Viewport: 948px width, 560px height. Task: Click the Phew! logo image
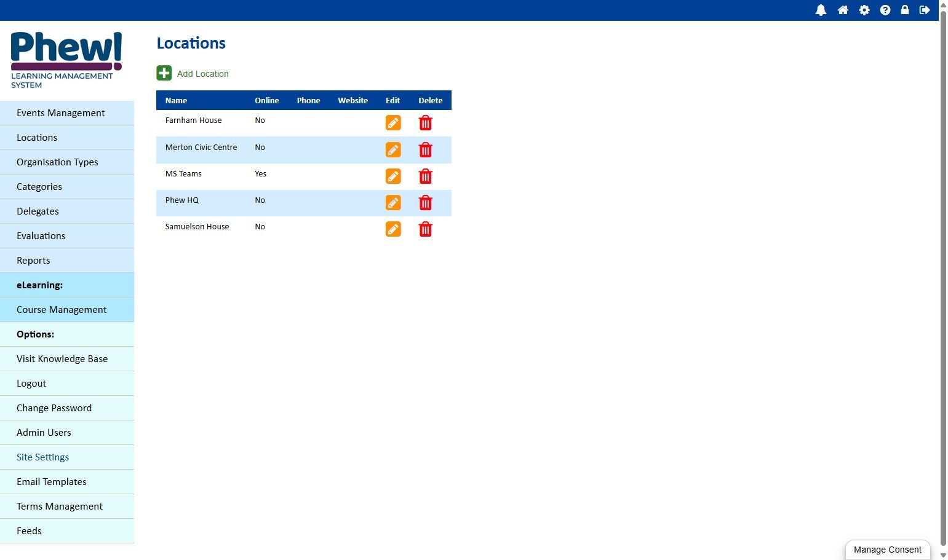66,60
